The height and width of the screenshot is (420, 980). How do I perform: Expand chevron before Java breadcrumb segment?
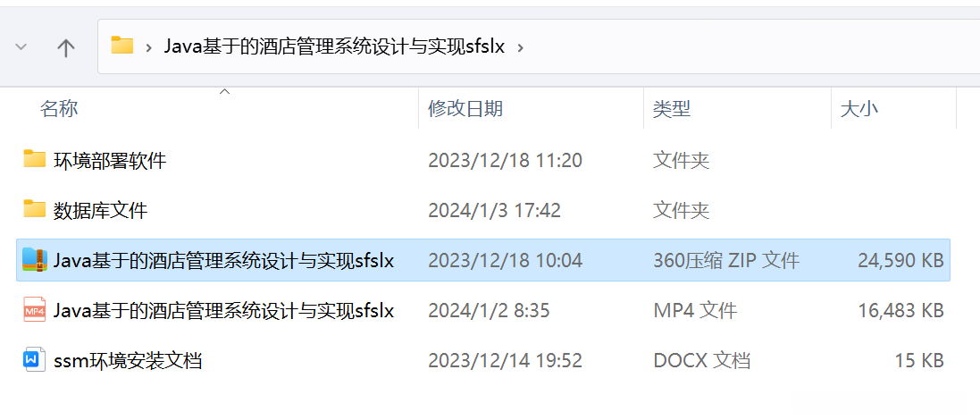pos(149,46)
